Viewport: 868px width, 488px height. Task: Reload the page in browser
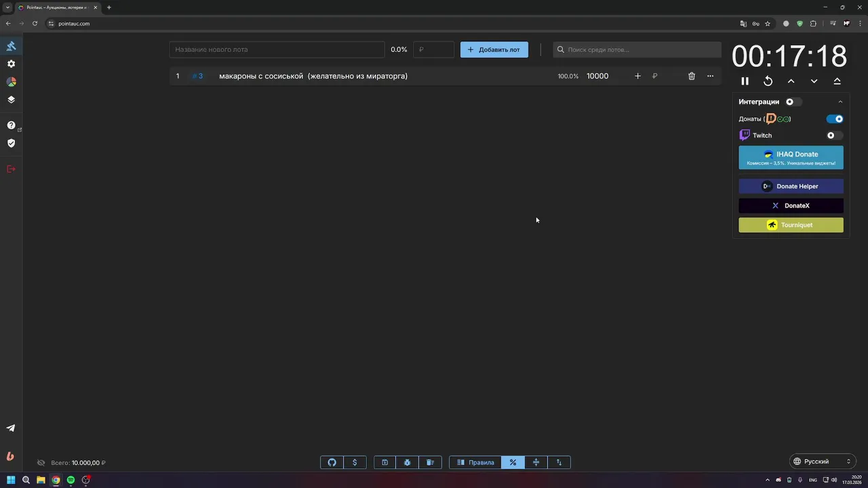click(35, 23)
